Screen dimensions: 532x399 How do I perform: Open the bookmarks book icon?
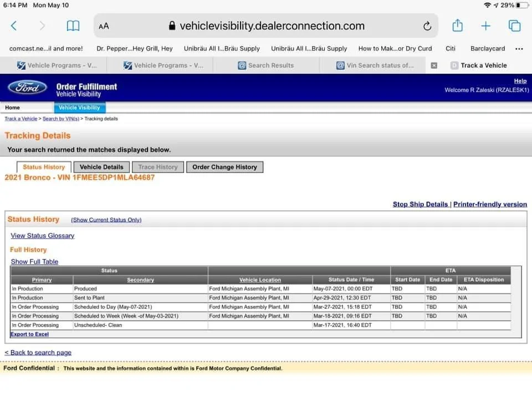click(73, 26)
